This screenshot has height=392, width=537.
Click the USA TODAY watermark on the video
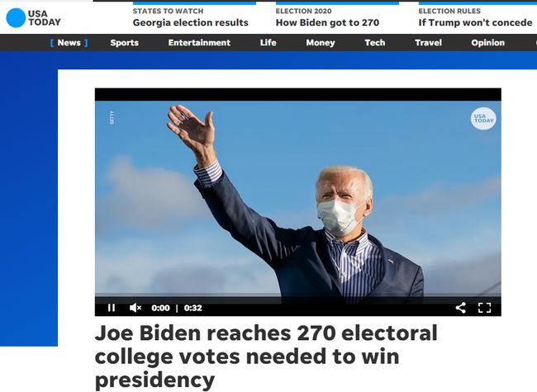(483, 119)
